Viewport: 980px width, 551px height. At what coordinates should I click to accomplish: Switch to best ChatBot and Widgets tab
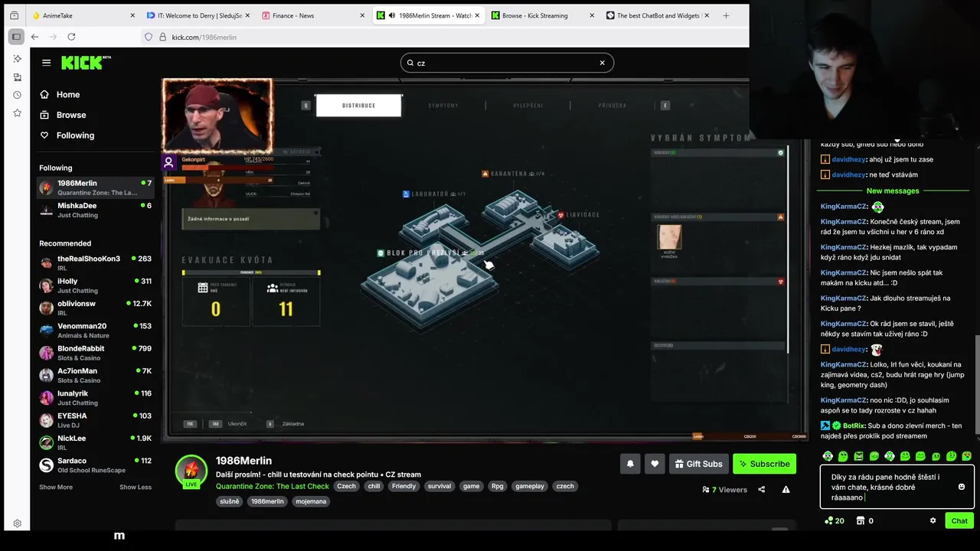point(658,15)
